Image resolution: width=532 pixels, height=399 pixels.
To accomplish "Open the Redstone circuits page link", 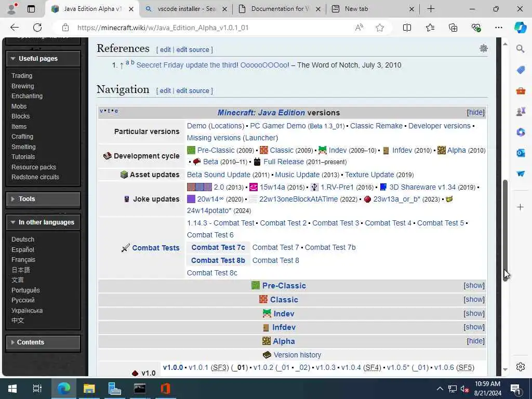I will tap(35, 177).
